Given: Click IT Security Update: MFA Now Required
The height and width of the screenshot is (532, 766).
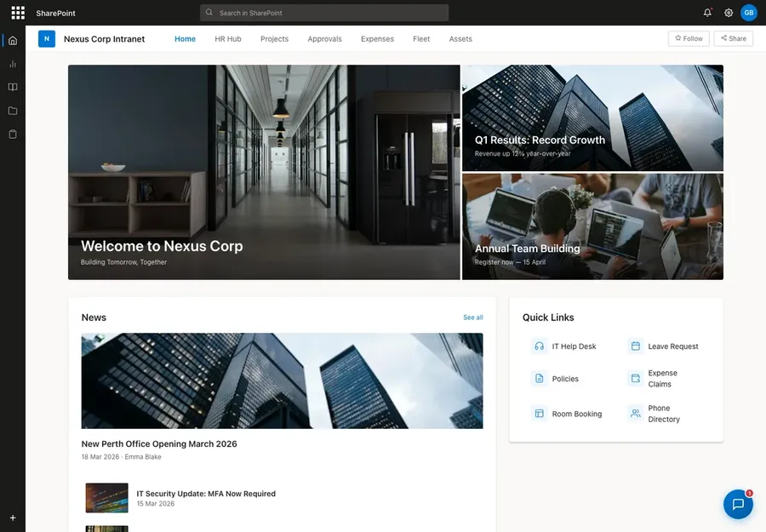Looking at the screenshot, I should coord(206,494).
